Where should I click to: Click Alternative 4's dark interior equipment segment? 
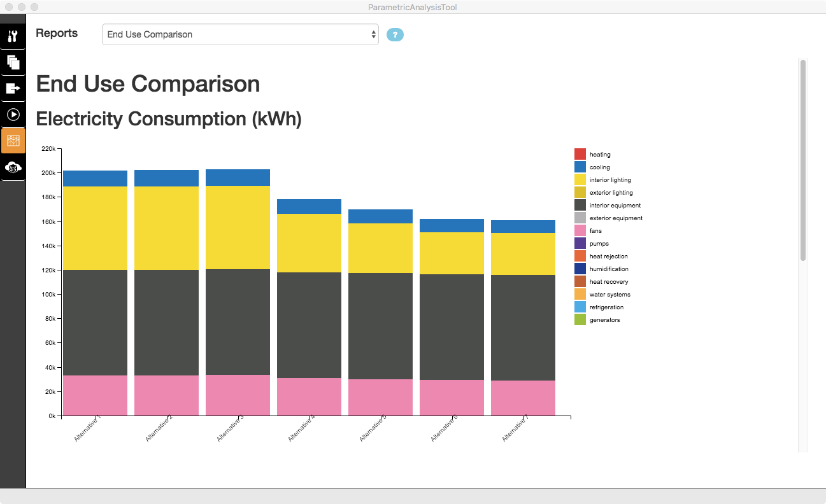(x=309, y=325)
